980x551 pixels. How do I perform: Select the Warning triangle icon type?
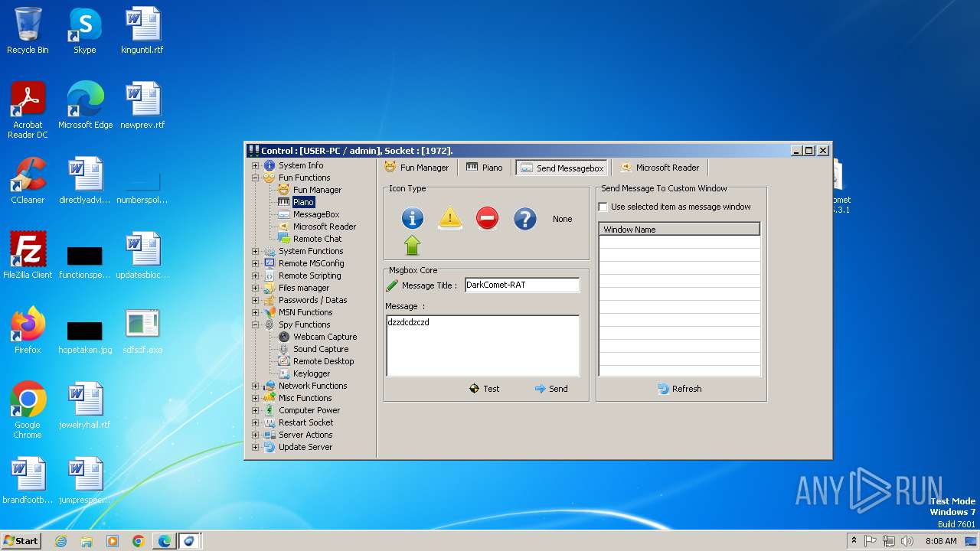[x=450, y=219]
